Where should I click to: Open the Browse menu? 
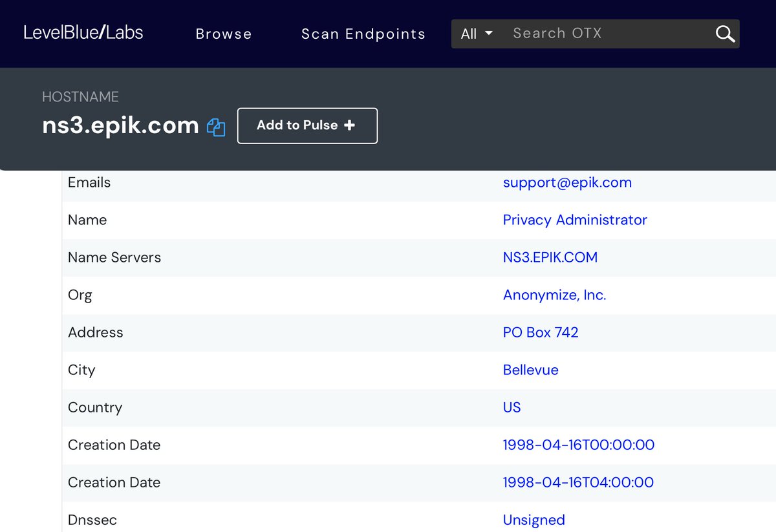pyautogui.click(x=224, y=34)
